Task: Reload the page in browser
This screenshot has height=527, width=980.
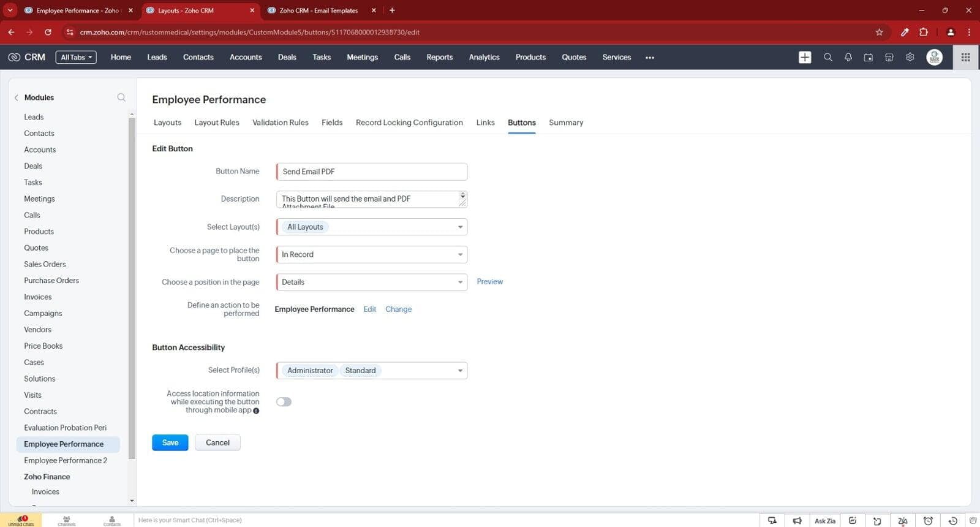Action: coord(48,32)
